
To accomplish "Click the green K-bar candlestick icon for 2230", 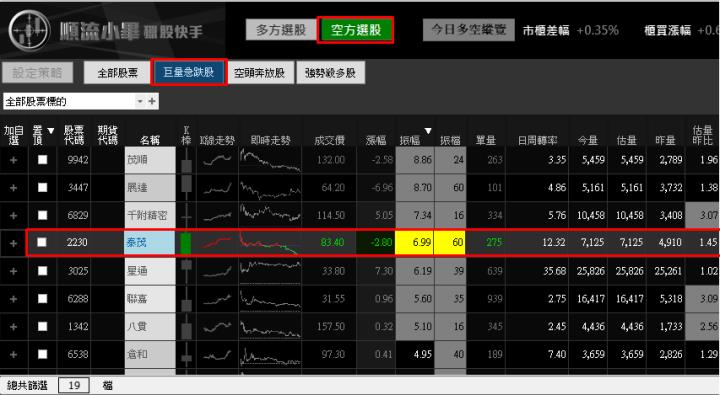I will pos(186,243).
